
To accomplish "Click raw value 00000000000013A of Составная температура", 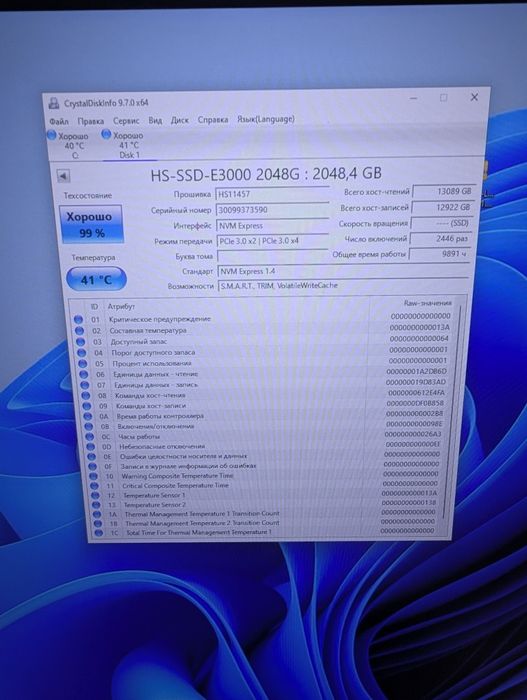I will coord(420,327).
